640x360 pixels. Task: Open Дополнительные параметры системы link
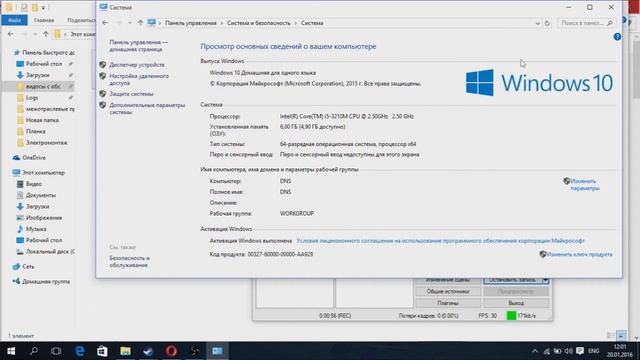(x=147, y=108)
